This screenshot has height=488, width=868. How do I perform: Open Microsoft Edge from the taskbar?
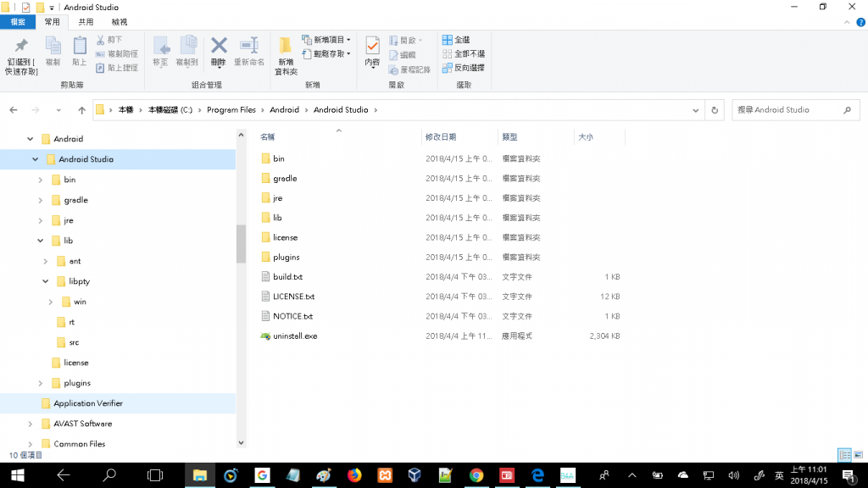[x=537, y=475]
